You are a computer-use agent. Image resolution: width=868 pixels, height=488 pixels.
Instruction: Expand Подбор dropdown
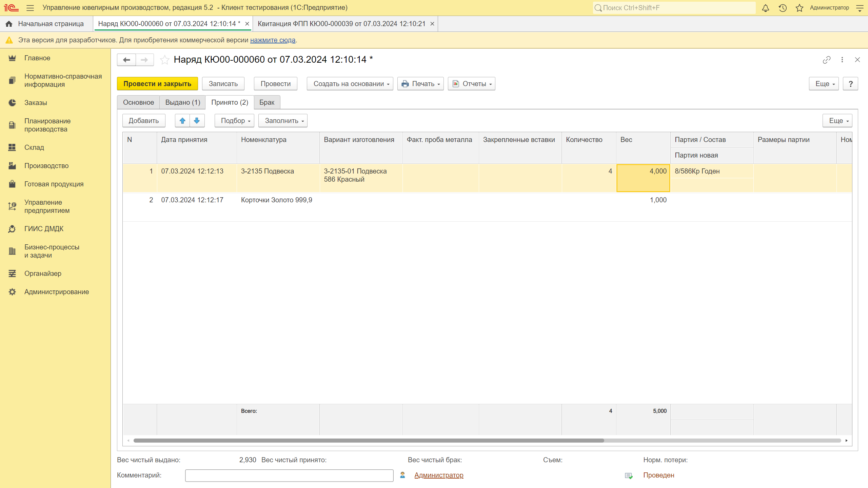[x=234, y=121]
